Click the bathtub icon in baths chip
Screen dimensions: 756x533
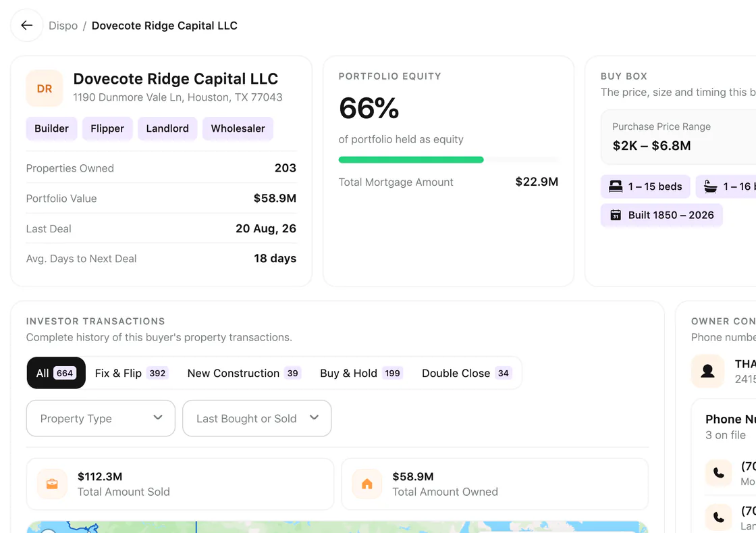pos(711,186)
